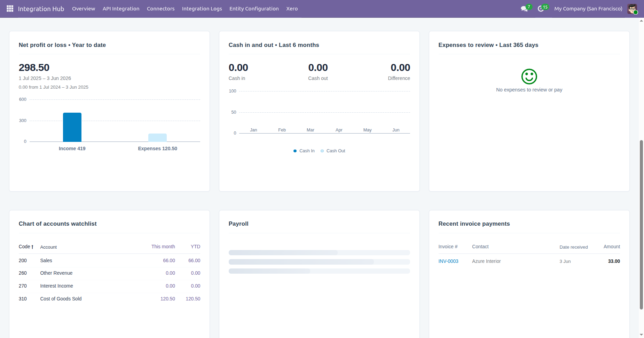Screen dimensions: 644x338
Task: Open the Connectors menu
Action: coord(160,9)
